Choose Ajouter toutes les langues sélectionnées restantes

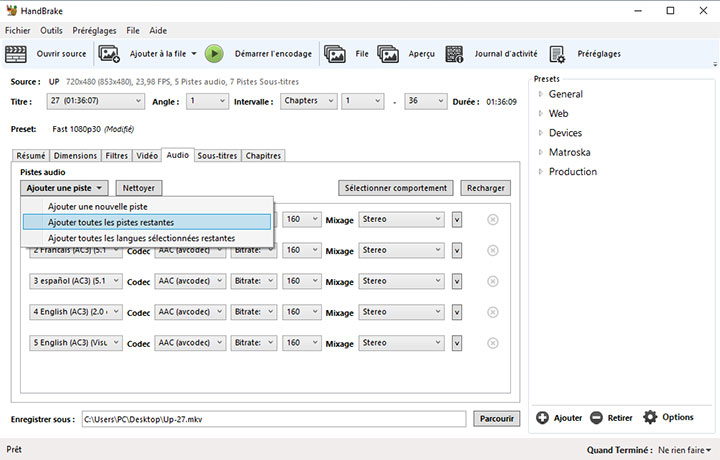coord(147,238)
